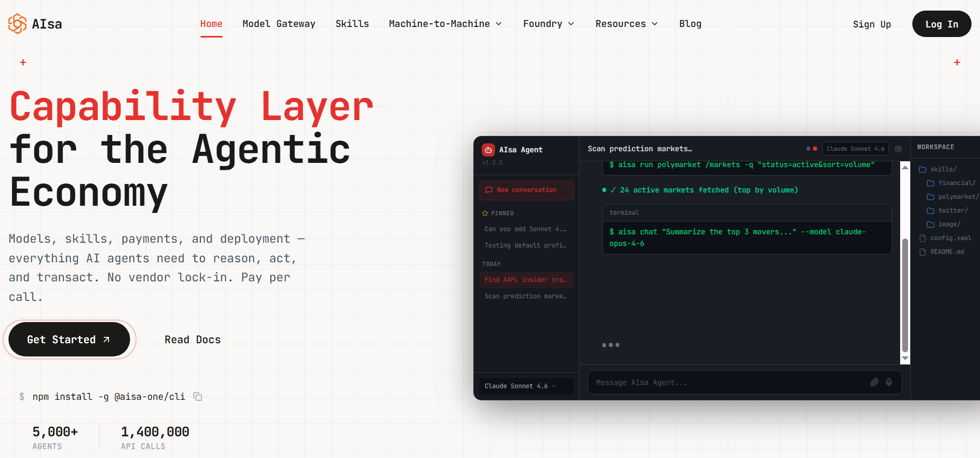The height and width of the screenshot is (458, 980).
Task: Open pinned chat "Can you add Sonnet 4…"
Action: click(526, 229)
